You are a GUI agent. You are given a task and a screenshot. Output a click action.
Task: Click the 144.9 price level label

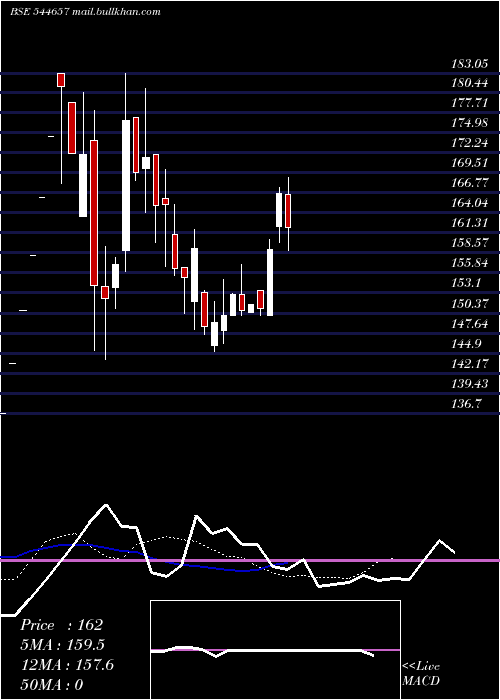point(467,344)
